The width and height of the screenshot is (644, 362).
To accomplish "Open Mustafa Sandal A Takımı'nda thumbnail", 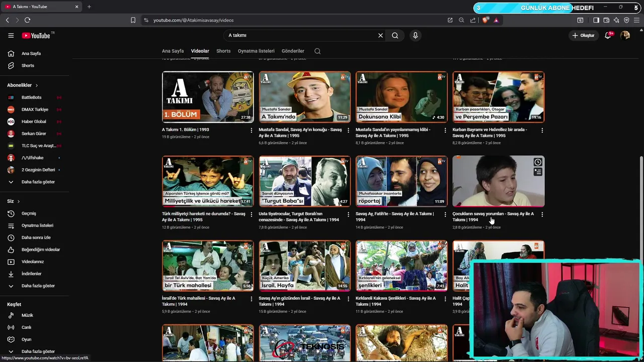I will (304, 97).
